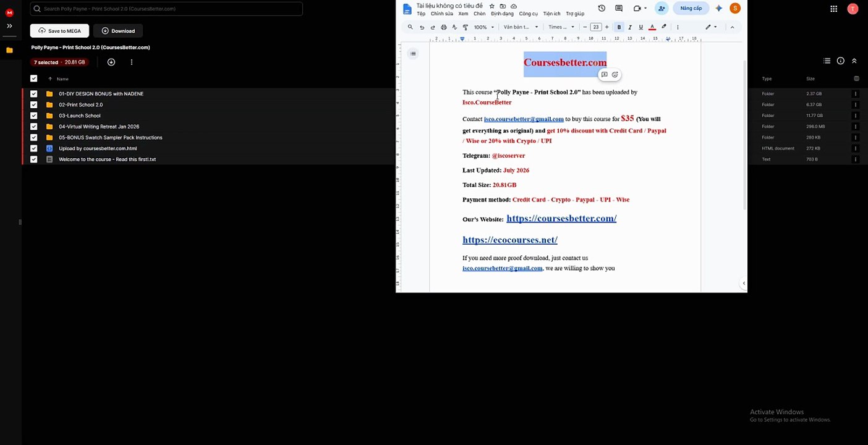868x445 pixels.
Task: Toggle the select-all checkbox in MEGA header
Action: tap(33, 78)
